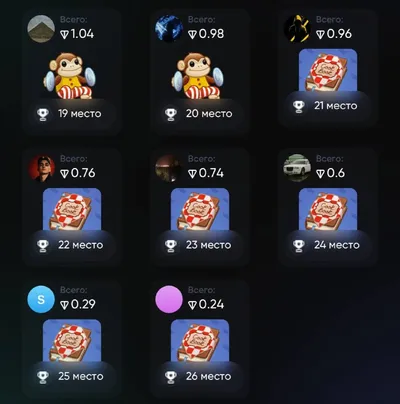Open the monkey gift in the 20 место card

pos(198,76)
